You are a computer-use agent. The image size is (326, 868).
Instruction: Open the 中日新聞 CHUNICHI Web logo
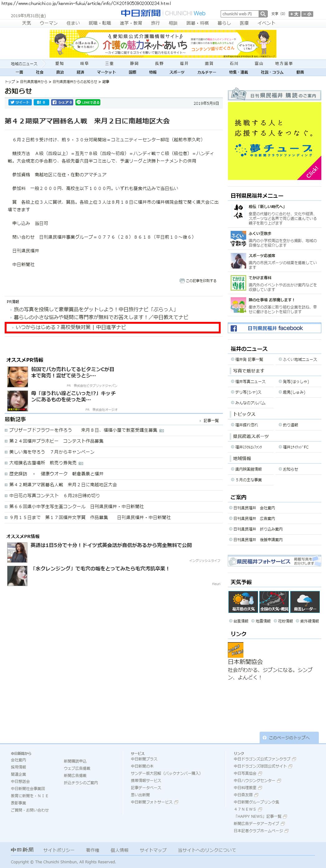pyautogui.click(x=163, y=13)
